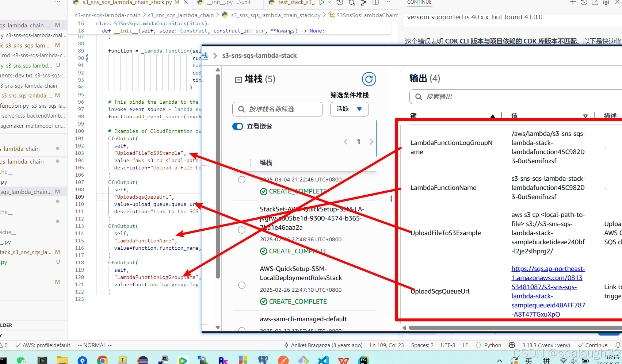Click the stack name filter input
622x364 pixels.
pyautogui.click(x=278, y=109)
